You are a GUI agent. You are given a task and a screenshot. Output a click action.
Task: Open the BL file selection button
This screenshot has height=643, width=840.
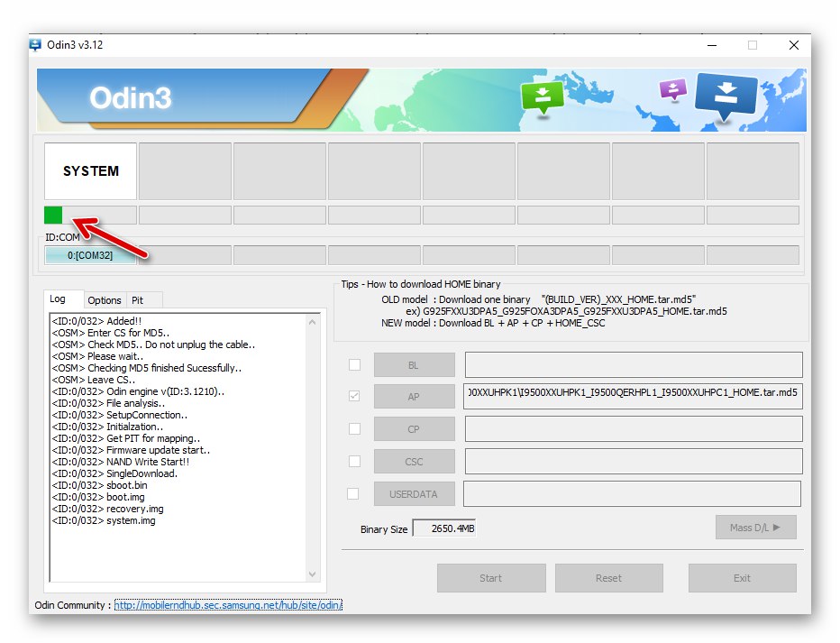click(414, 364)
